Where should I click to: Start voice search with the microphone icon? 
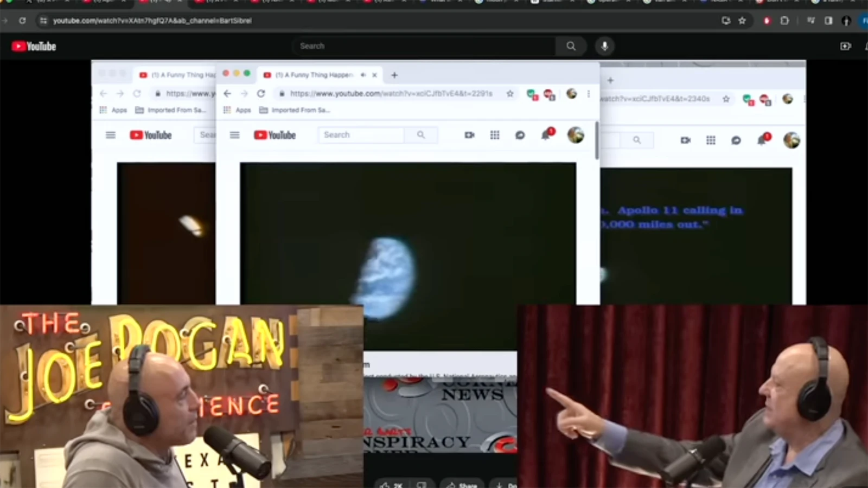(x=604, y=46)
